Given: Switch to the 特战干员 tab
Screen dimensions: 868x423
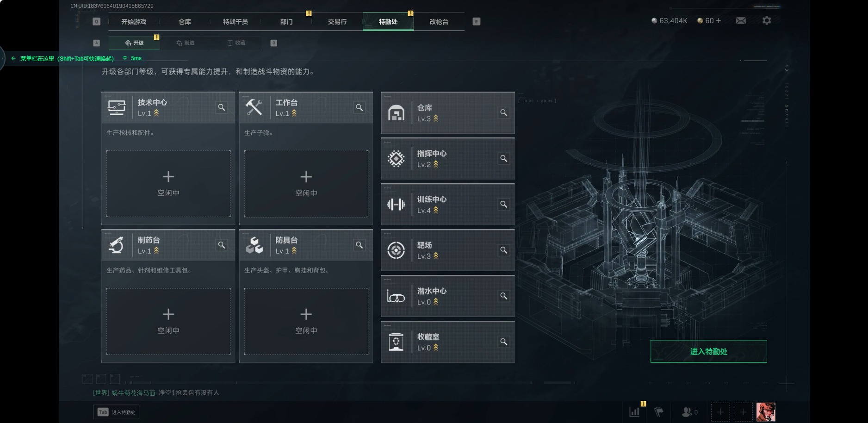Looking at the screenshot, I should coord(236,22).
